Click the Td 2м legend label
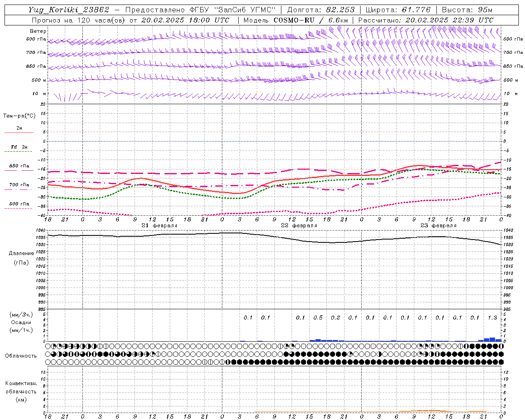This screenshot has width=525, height=420. (x=19, y=147)
